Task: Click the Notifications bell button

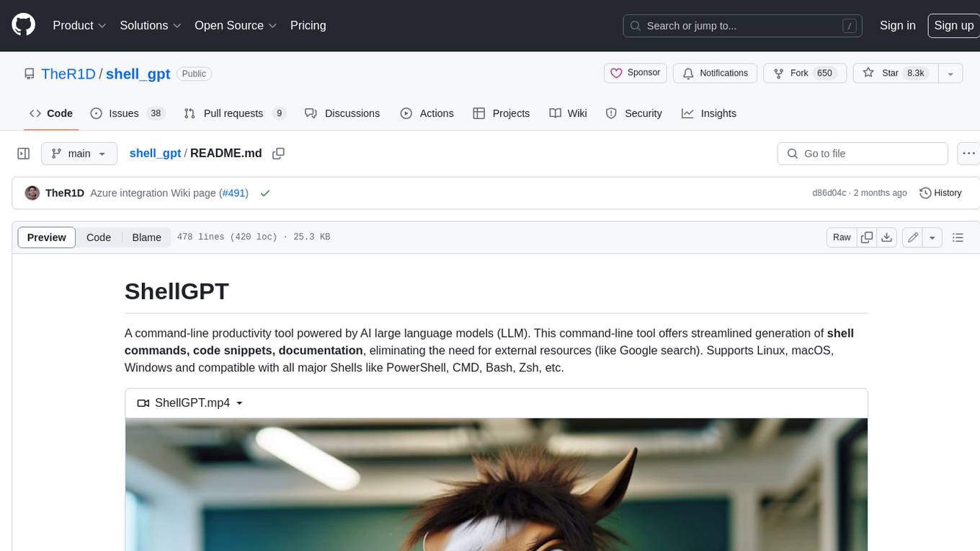Action: tap(716, 73)
